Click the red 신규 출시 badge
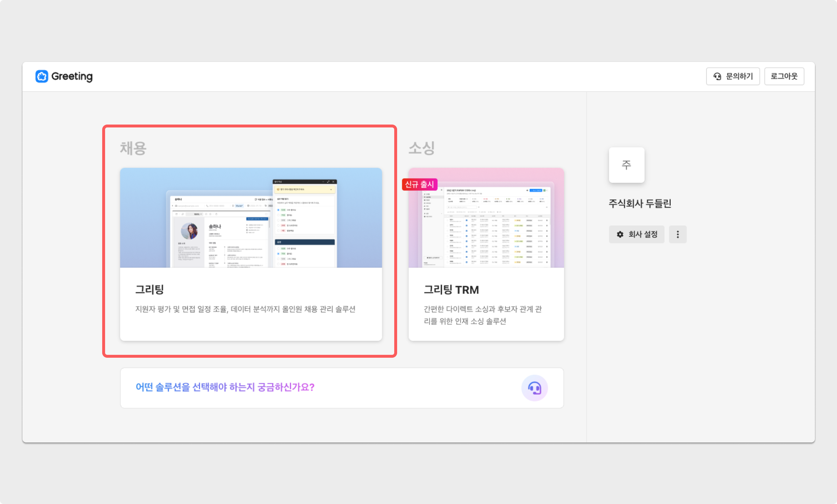 [419, 184]
